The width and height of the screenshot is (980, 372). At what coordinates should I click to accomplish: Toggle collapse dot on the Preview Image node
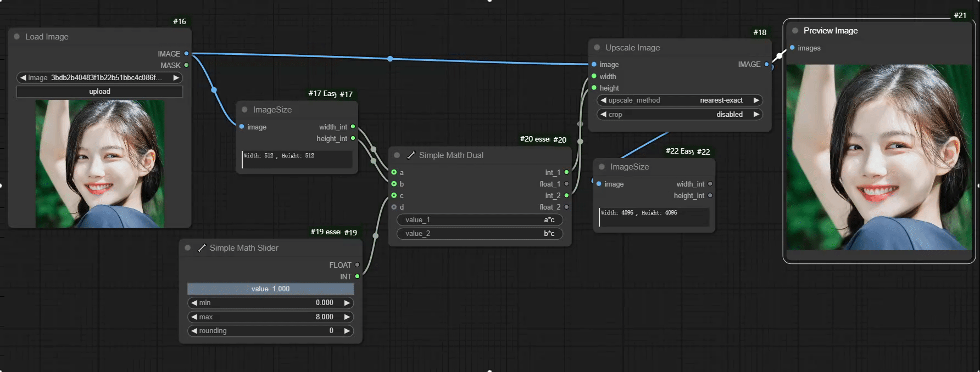point(795,31)
